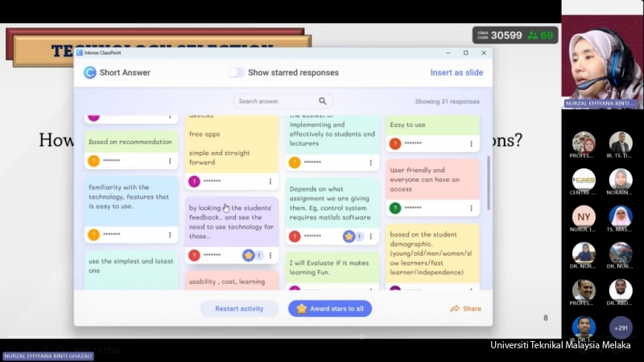
Task: Click the responses vertical scrollbar
Action: 488,183
